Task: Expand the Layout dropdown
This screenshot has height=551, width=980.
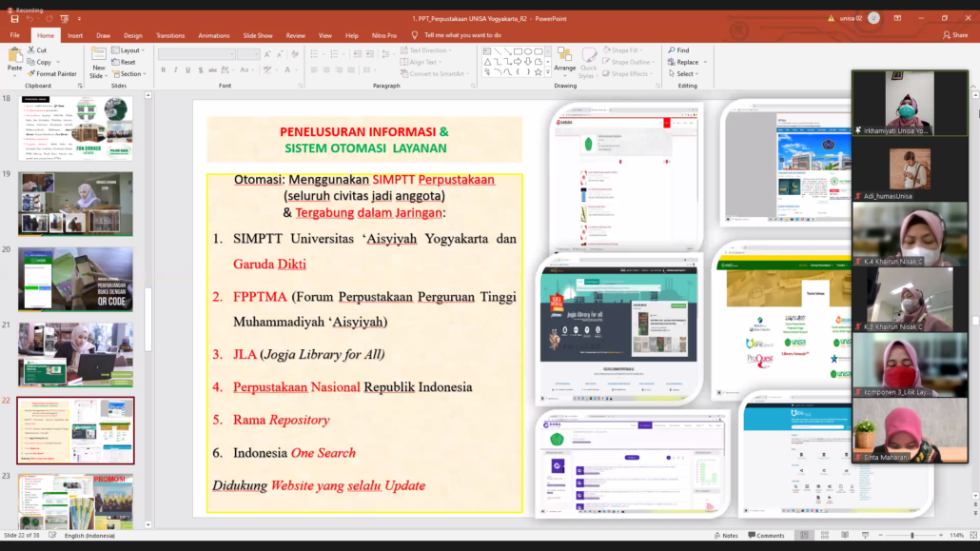Action: [128, 50]
